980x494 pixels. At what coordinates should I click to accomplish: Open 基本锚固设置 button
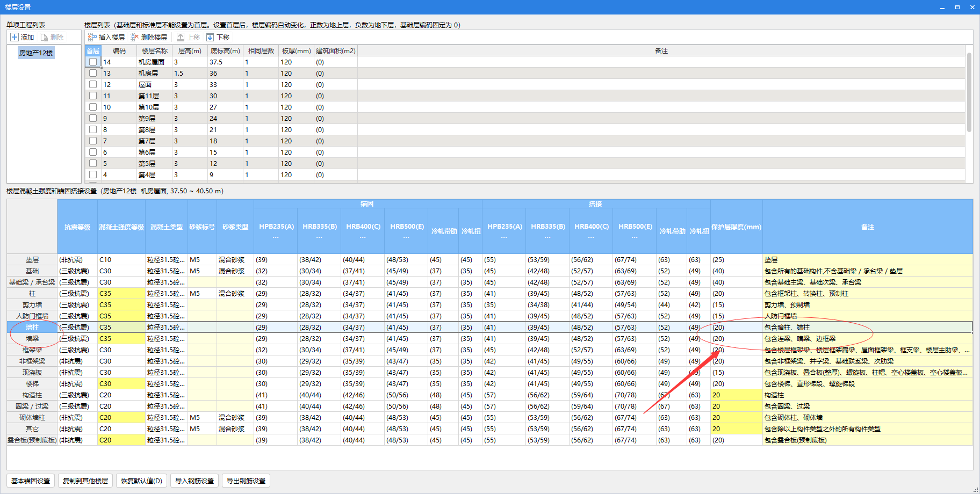[x=31, y=481]
